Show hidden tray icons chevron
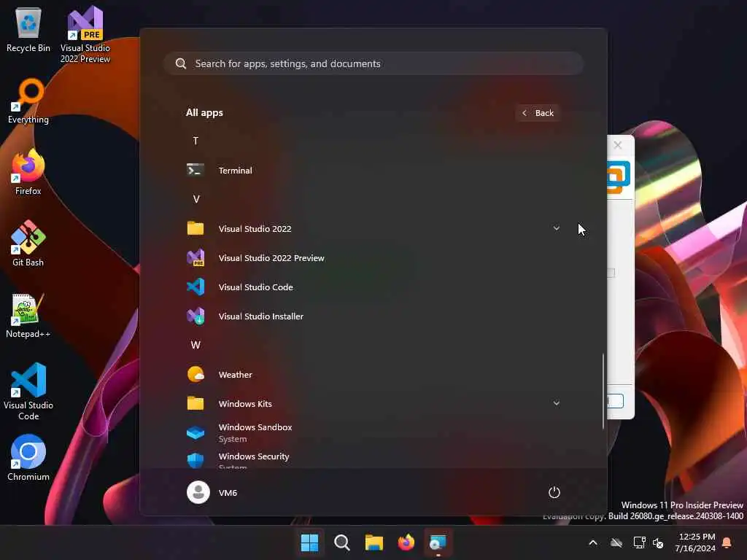The height and width of the screenshot is (560, 747). (593, 542)
